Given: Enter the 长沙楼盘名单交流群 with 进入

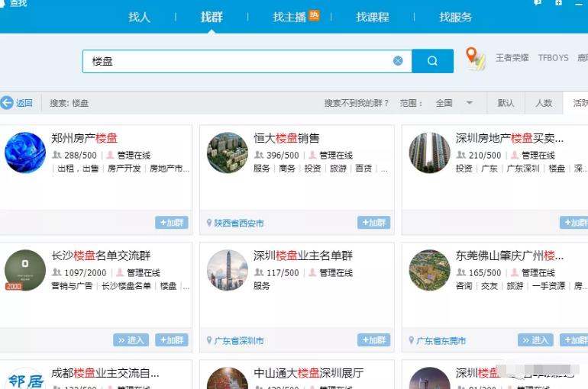Looking at the screenshot, I should click(x=131, y=340).
